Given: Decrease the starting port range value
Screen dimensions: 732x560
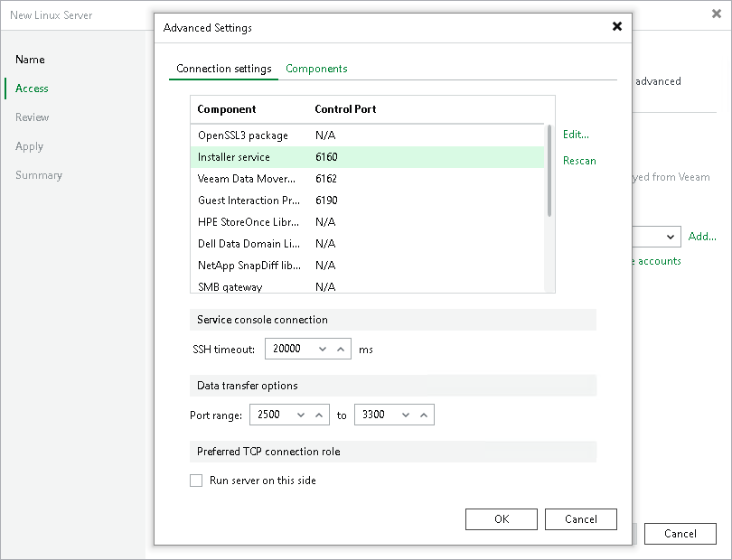Looking at the screenshot, I should click(301, 415).
